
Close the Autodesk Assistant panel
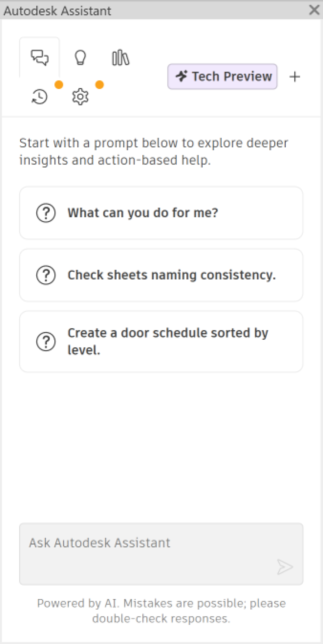[x=314, y=10]
